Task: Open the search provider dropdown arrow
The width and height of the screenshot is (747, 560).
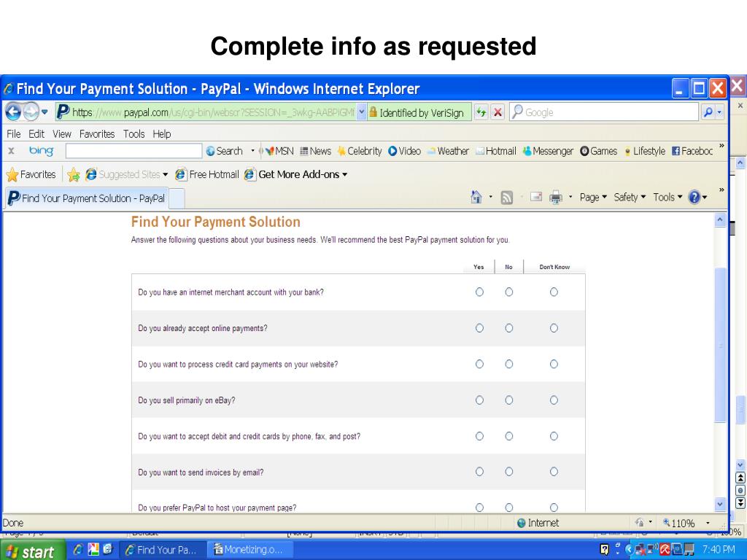Action: coord(719,112)
